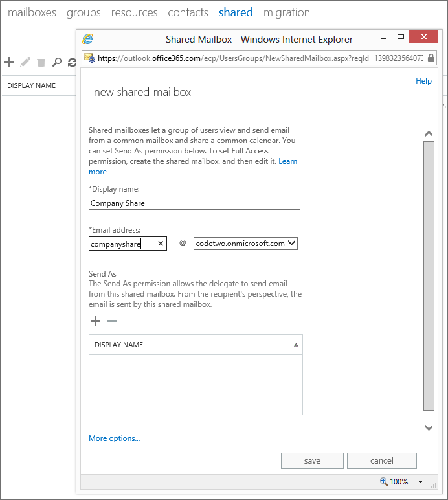Open the groups tab
This screenshot has width=448, height=500.
click(x=84, y=13)
